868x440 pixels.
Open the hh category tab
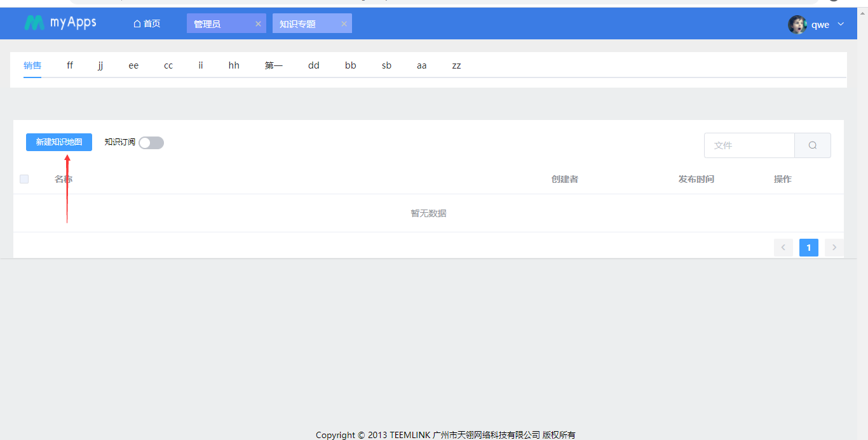pyautogui.click(x=234, y=65)
